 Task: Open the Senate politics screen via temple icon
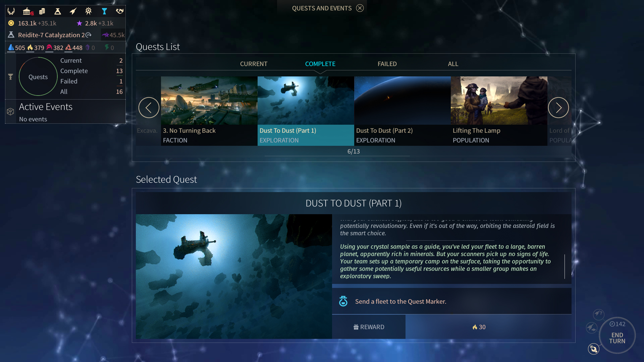27,11
